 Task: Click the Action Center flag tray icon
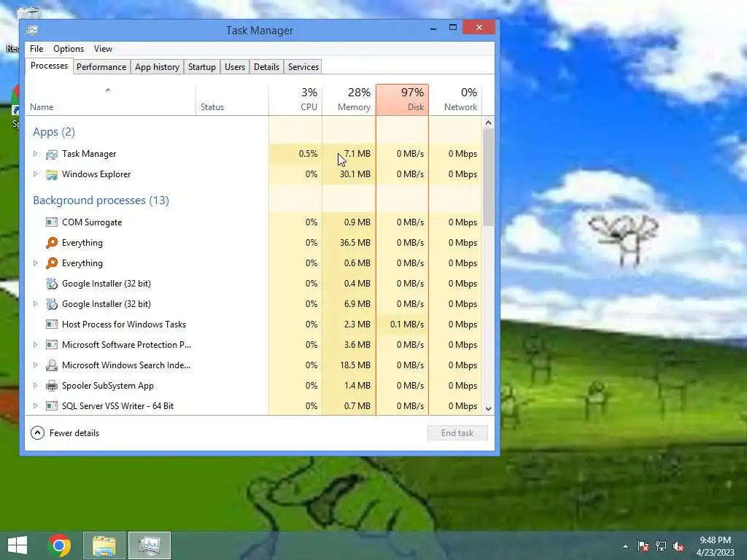point(643,546)
